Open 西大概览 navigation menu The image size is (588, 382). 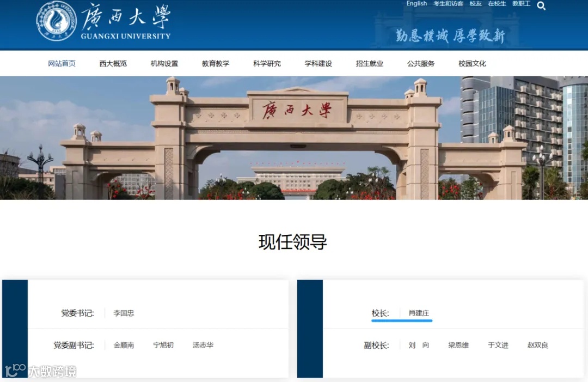pos(113,63)
